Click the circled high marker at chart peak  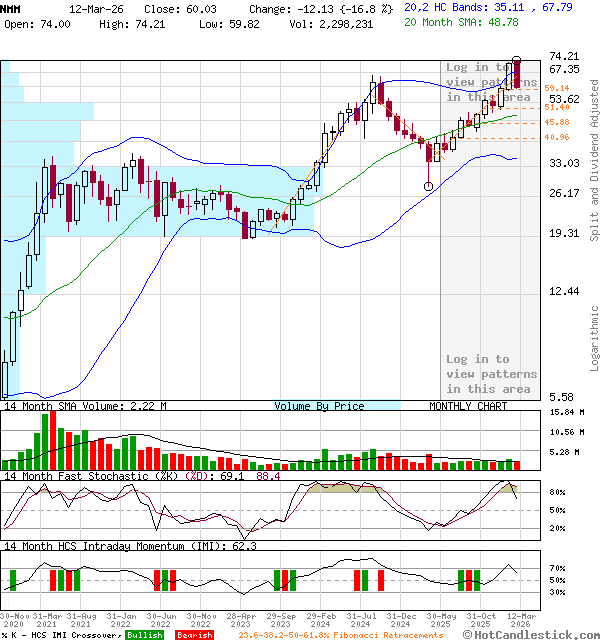[516, 60]
